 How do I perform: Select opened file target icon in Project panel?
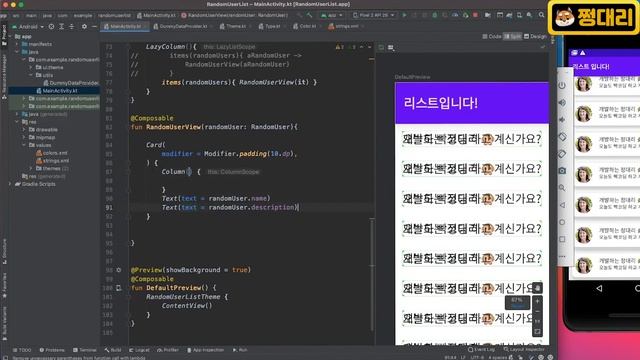[51, 27]
